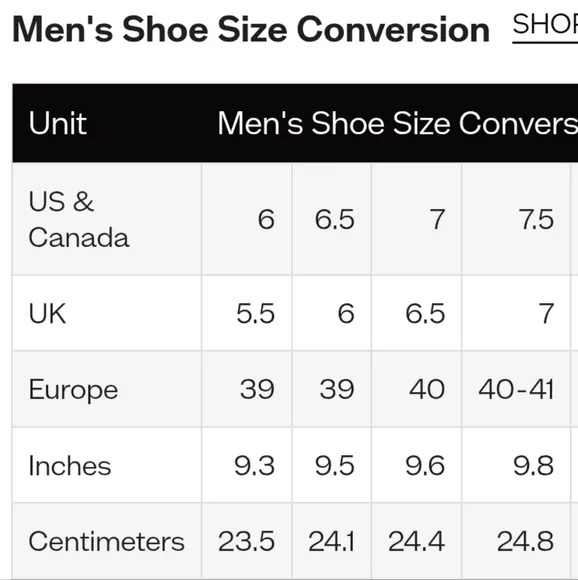Click US size 7.5 cell
578x580 pixels.
coord(516,219)
